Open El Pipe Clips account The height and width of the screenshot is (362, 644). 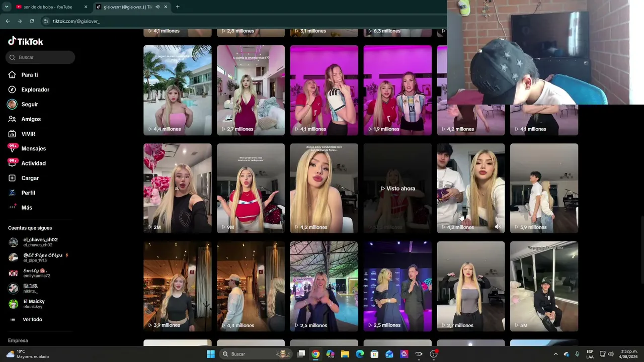pyautogui.click(x=38, y=257)
